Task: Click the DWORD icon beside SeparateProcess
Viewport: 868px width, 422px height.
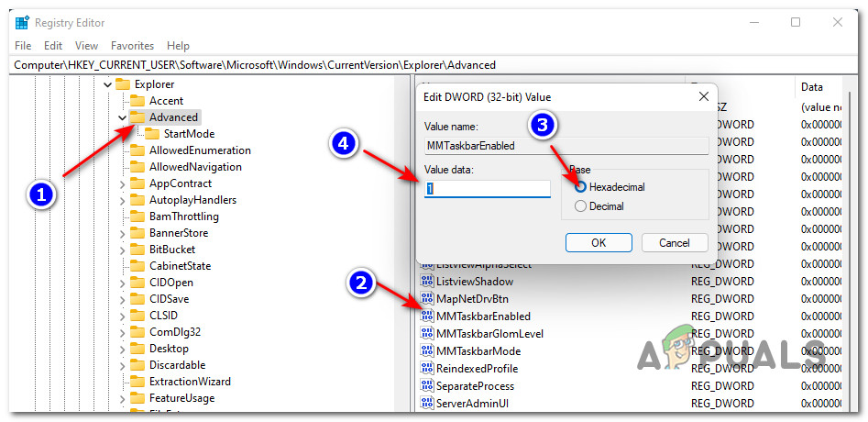Action: tap(427, 386)
